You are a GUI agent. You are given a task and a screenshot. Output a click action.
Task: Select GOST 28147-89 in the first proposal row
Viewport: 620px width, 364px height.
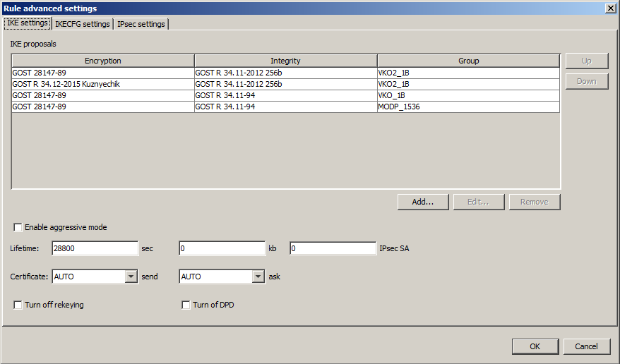point(103,73)
